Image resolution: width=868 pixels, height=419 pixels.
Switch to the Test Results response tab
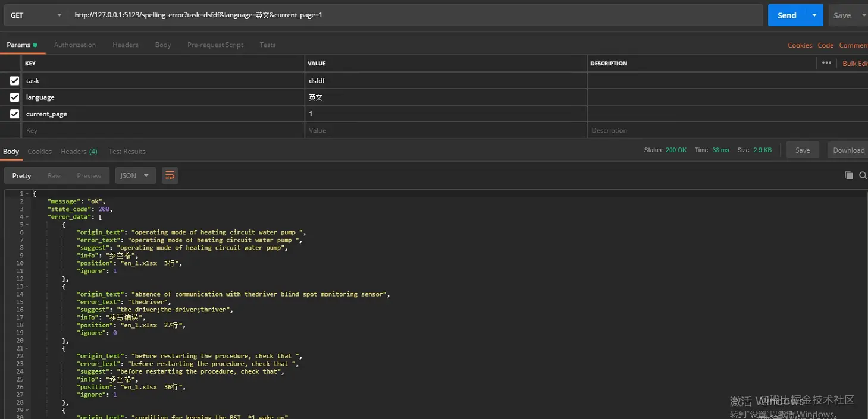127,152
